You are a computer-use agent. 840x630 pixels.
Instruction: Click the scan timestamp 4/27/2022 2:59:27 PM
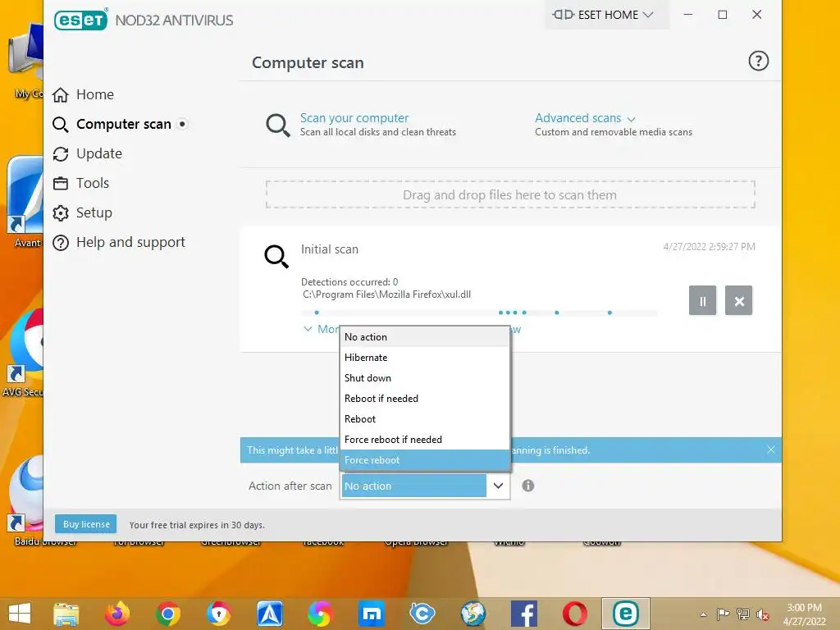pos(710,246)
